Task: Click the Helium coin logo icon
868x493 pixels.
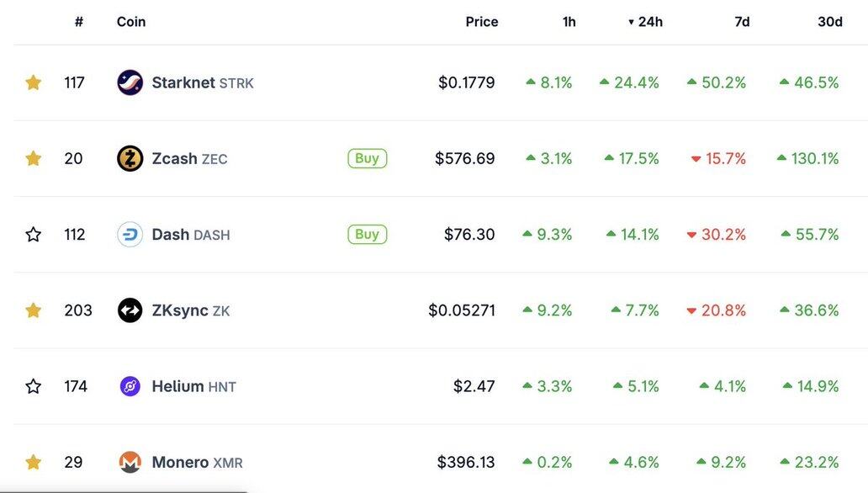Action: (x=130, y=386)
